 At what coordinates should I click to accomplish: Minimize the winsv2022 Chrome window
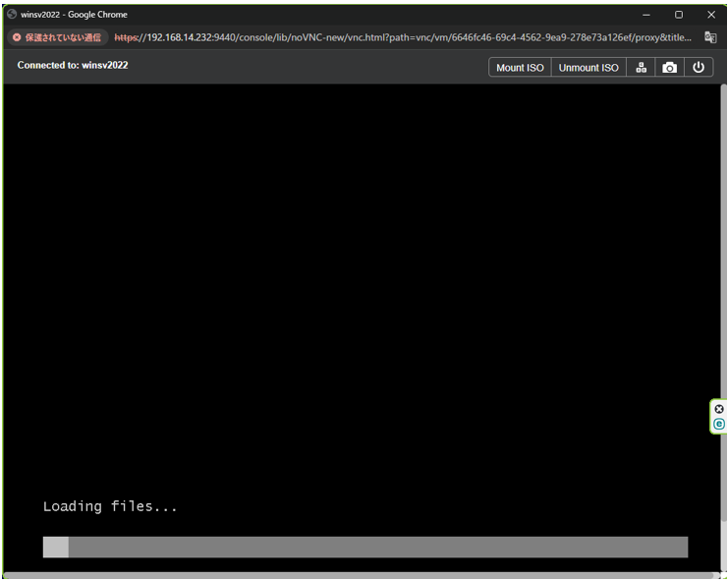(x=645, y=15)
